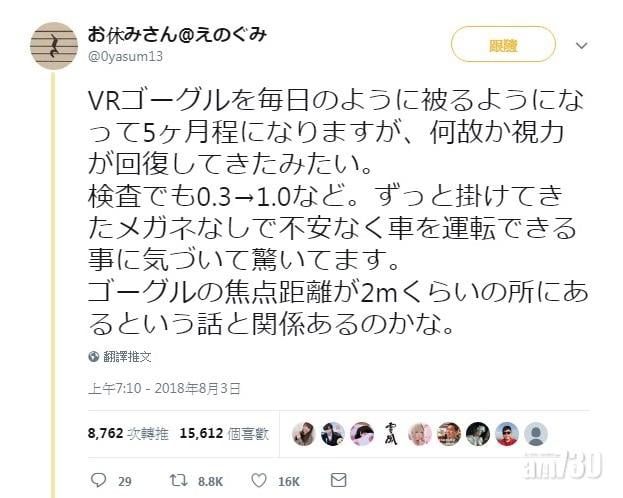This screenshot has width=623, height=498.
Task: Click the first liker avatar thumbnail
Action: click(304, 434)
